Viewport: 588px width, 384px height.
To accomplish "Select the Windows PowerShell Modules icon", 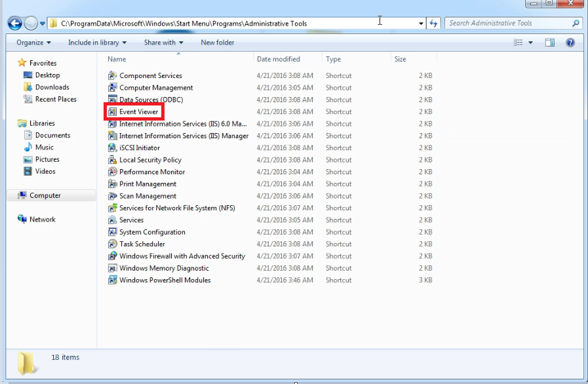I will pyautogui.click(x=112, y=280).
